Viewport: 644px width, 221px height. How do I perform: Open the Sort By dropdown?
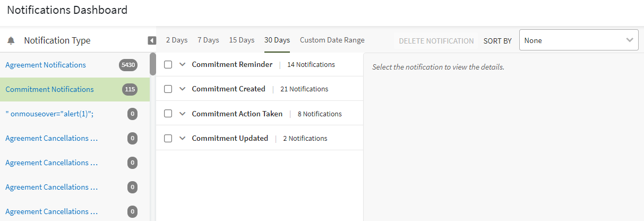click(578, 40)
